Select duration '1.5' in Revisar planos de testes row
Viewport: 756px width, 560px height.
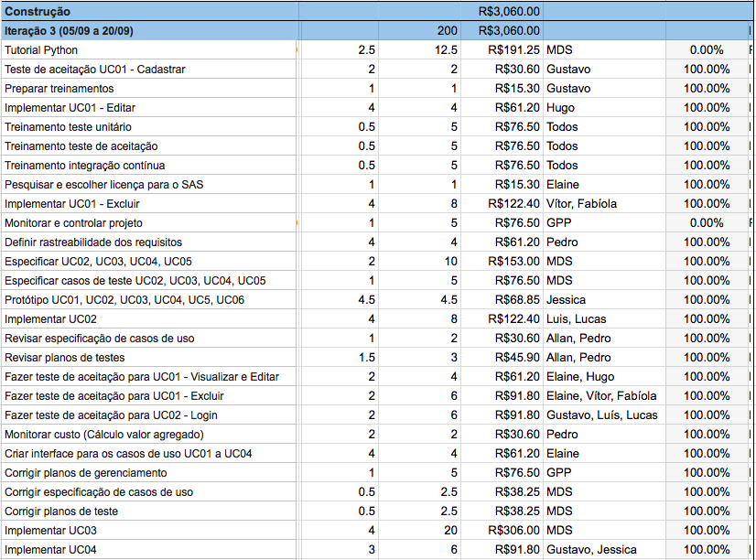[x=339, y=358]
